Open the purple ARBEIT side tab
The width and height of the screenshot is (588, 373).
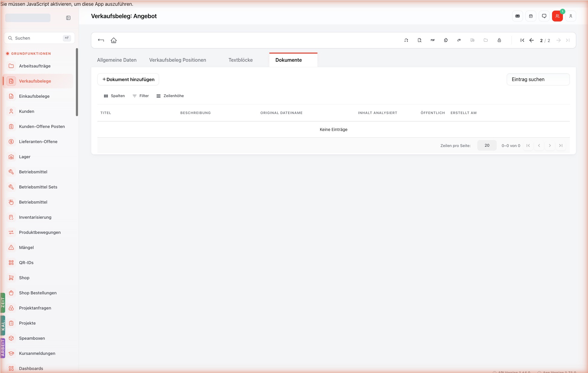tap(3, 348)
